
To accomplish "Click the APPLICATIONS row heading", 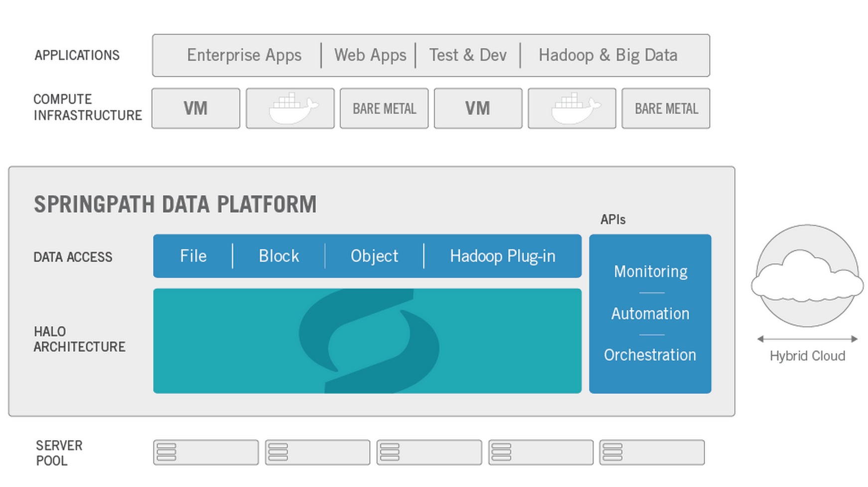I will click(x=77, y=55).
